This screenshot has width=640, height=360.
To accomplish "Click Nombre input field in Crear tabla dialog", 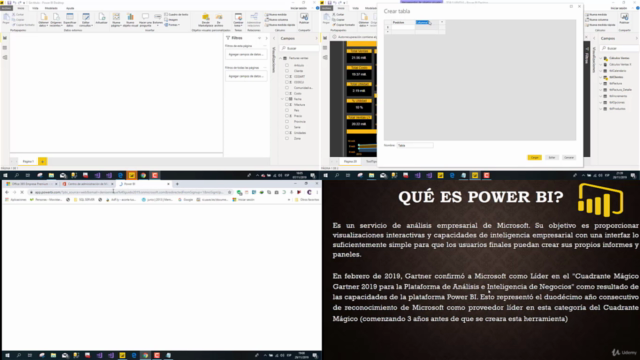I will click(415, 145).
